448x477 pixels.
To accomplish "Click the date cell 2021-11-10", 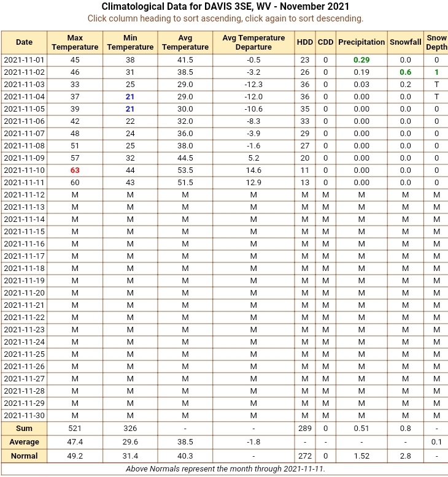I will [24, 170].
